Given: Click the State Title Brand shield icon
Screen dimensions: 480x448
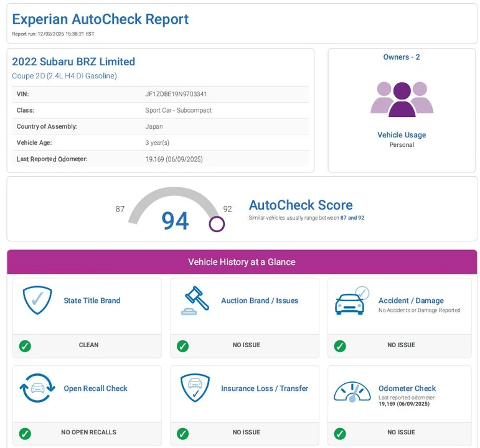Looking at the screenshot, I should point(37,300).
